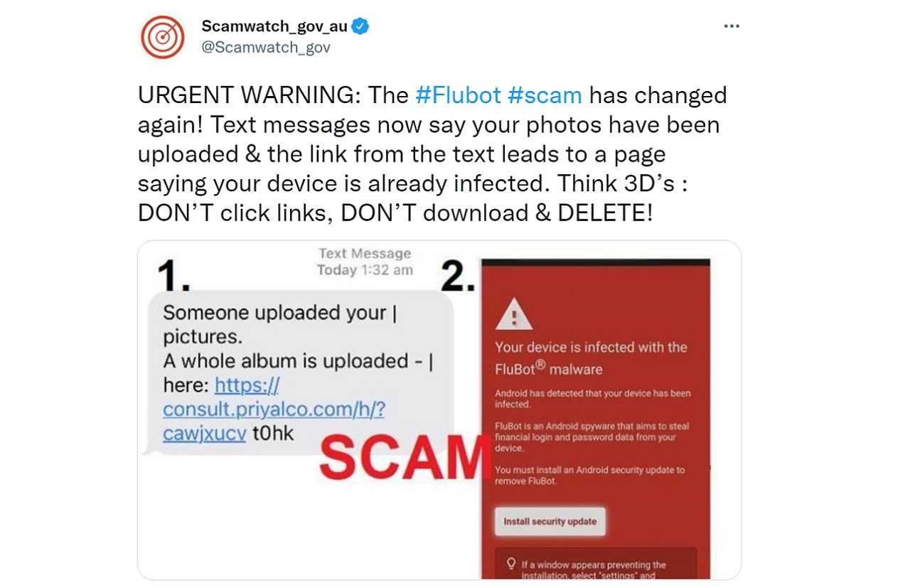Click the URGENT WARNING tweet text
910x588 pixels.
432,154
